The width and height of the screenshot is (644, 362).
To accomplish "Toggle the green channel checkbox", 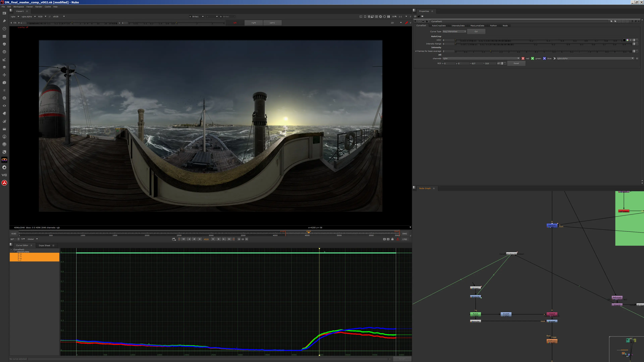I will point(532,58).
